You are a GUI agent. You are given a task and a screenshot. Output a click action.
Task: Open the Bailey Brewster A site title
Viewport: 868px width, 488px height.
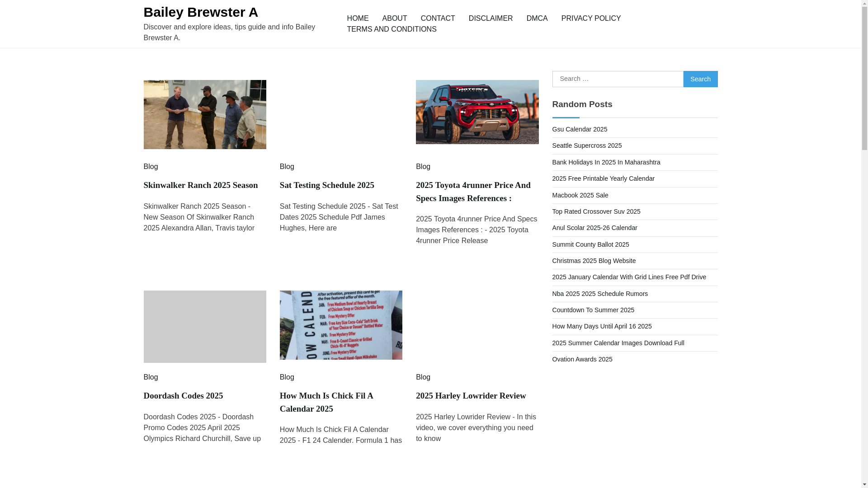pos(201,12)
